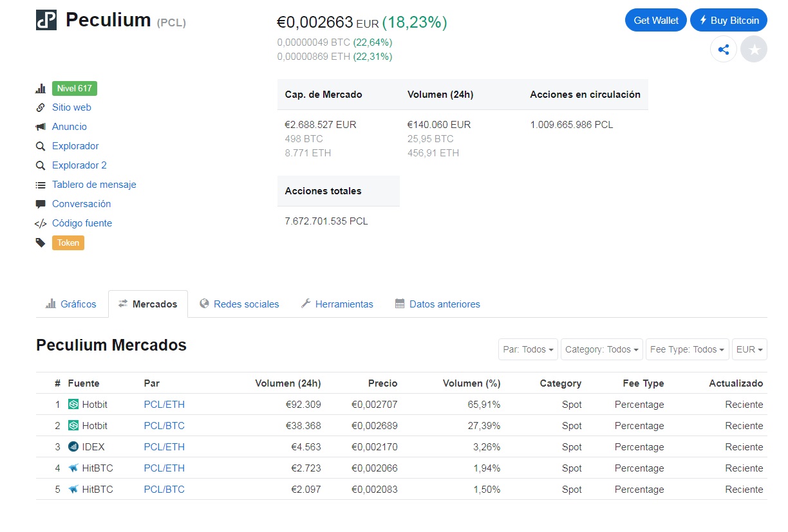Click the share icon button
The image size is (788, 532).
pos(723,50)
